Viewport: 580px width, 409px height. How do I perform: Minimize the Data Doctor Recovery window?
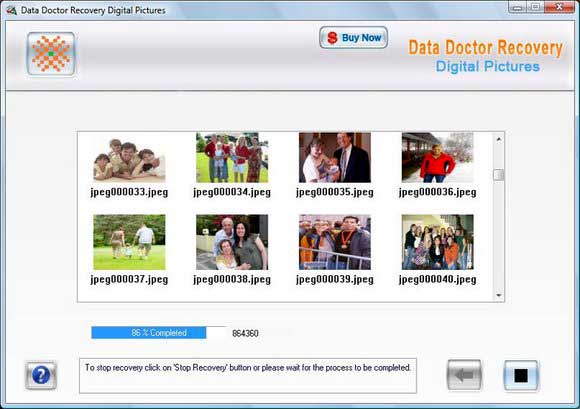pos(517,7)
